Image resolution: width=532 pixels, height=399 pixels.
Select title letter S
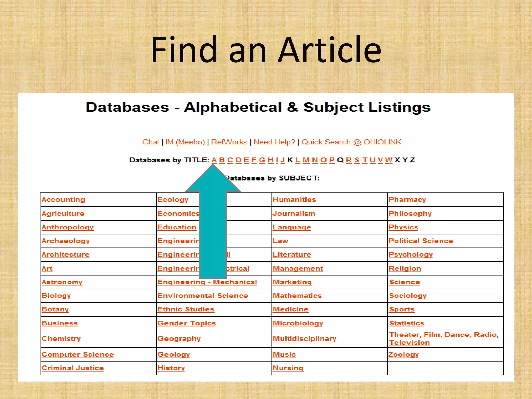(357, 160)
